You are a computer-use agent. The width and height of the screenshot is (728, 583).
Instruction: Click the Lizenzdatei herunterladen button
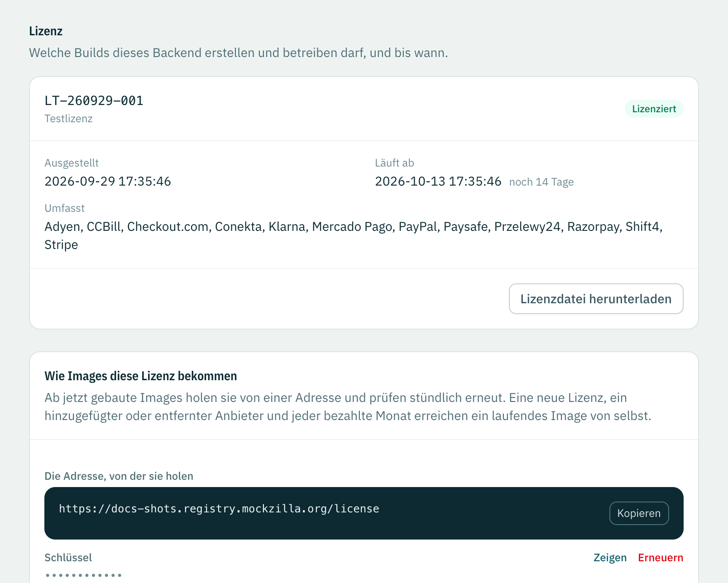pos(596,299)
